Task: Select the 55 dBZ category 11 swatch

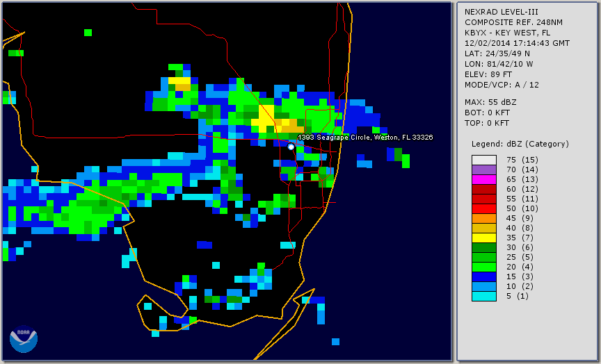Action: click(x=483, y=199)
